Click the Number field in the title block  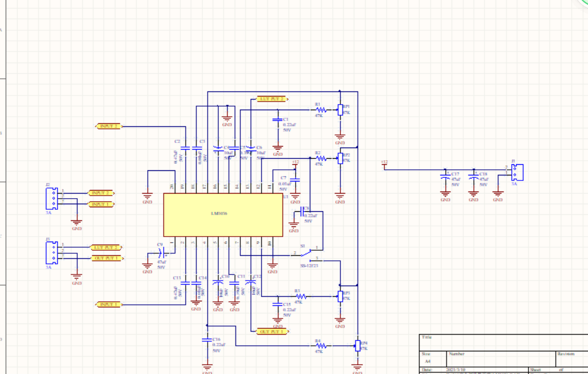pyautogui.click(x=501, y=359)
